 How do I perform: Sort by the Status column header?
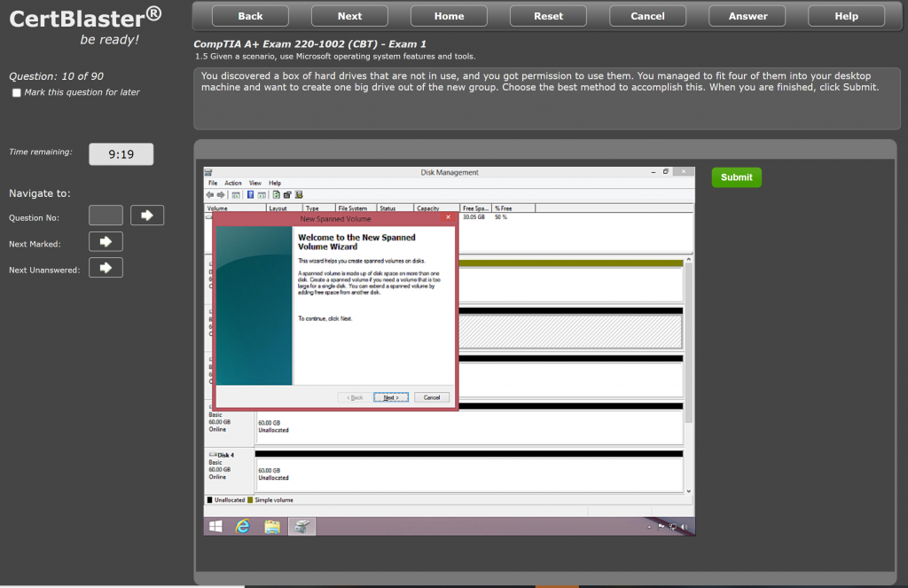pos(395,208)
